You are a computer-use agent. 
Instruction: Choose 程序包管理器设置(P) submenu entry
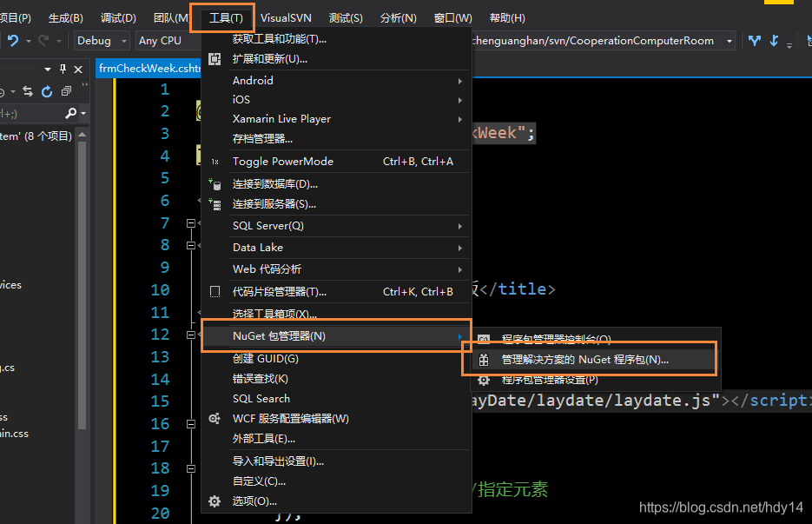[x=596, y=381]
